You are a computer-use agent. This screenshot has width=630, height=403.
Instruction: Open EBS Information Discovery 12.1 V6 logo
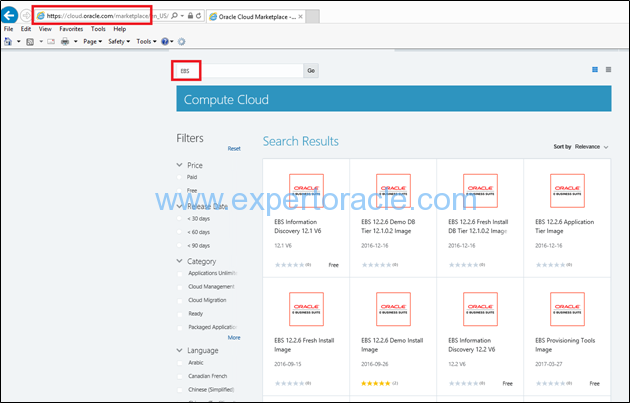306,191
